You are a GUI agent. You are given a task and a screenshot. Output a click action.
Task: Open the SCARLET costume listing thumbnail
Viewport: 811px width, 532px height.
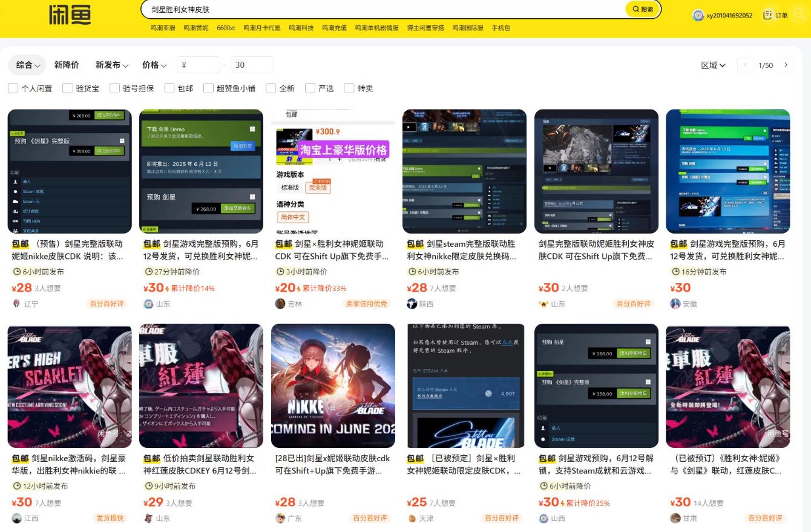(x=70, y=386)
